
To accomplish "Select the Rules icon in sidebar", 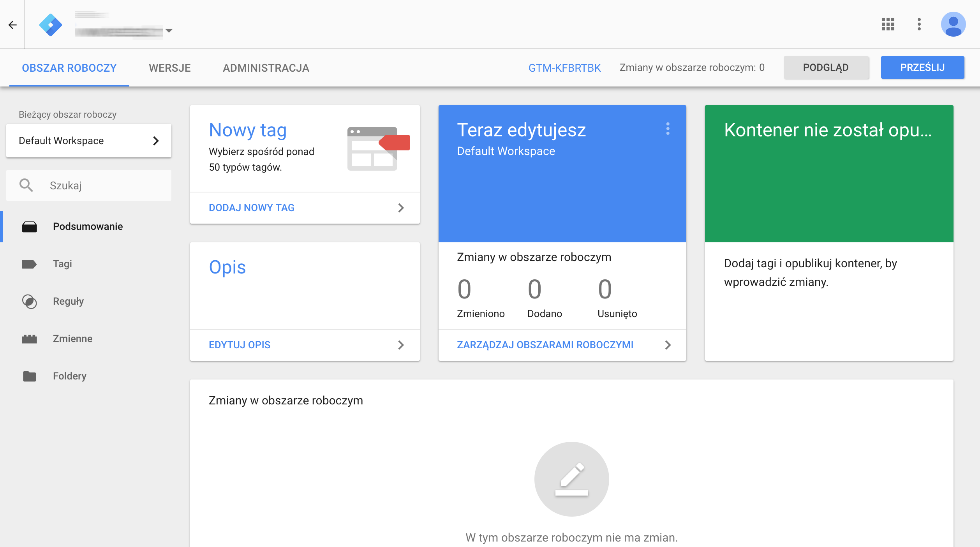I will click(30, 300).
